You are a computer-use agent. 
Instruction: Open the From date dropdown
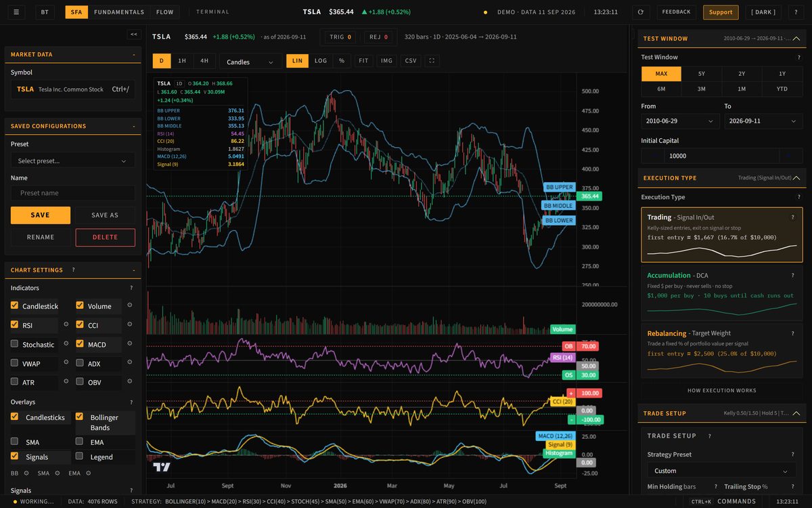(x=680, y=121)
